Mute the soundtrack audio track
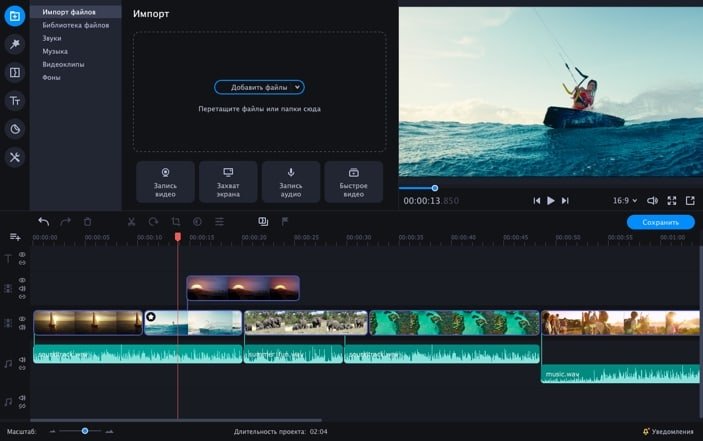The height and width of the screenshot is (441, 703). pos(22,358)
